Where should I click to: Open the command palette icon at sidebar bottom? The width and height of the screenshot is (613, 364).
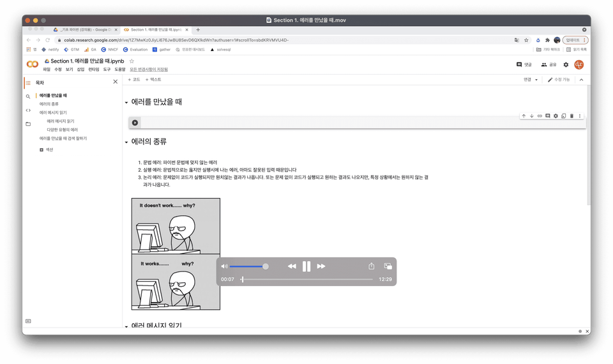pyautogui.click(x=28, y=321)
